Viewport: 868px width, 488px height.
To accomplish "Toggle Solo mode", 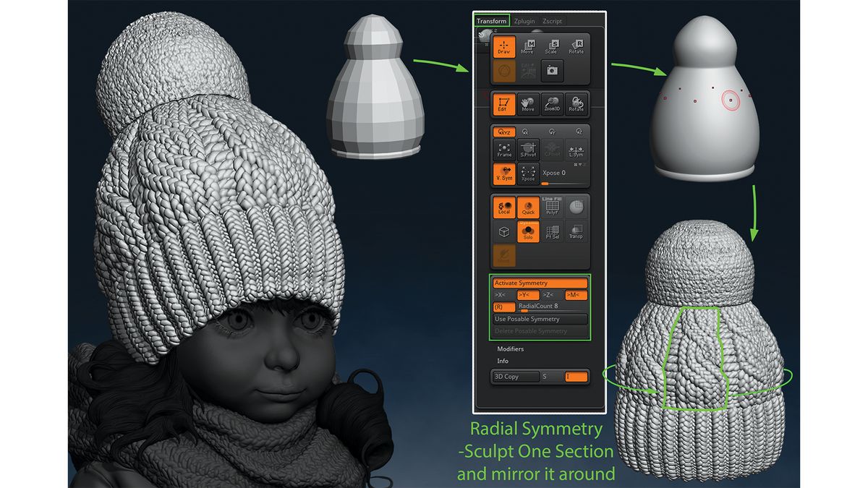I will (528, 231).
